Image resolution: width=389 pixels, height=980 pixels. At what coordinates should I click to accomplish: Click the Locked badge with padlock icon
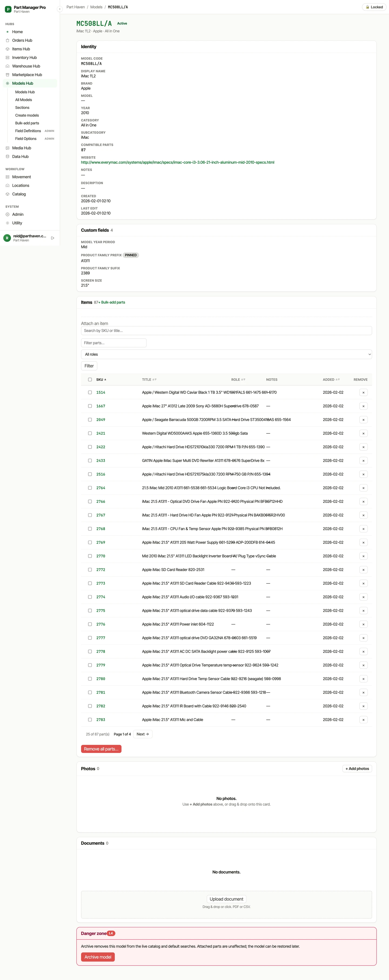(x=374, y=7)
